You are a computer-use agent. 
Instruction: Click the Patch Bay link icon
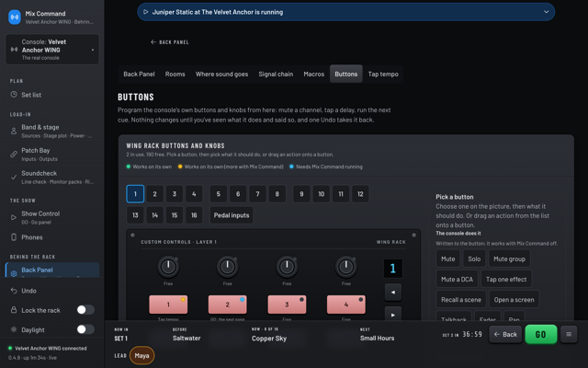(14, 154)
